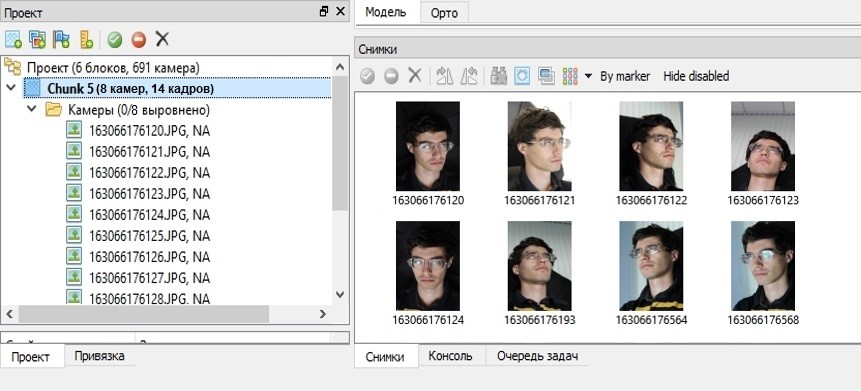Click the rotate left icon in Снимки toolbar
The height and width of the screenshot is (391, 861).
pyautogui.click(x=468, y=76)
